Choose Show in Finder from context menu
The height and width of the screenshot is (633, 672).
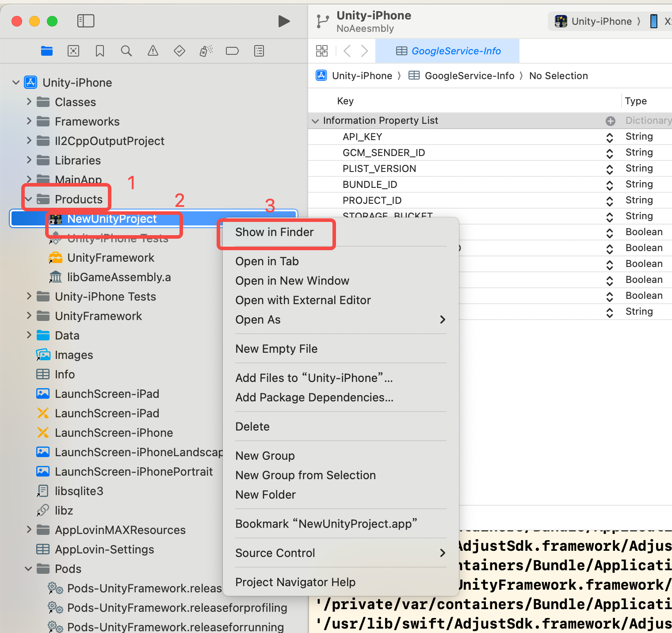274,233
